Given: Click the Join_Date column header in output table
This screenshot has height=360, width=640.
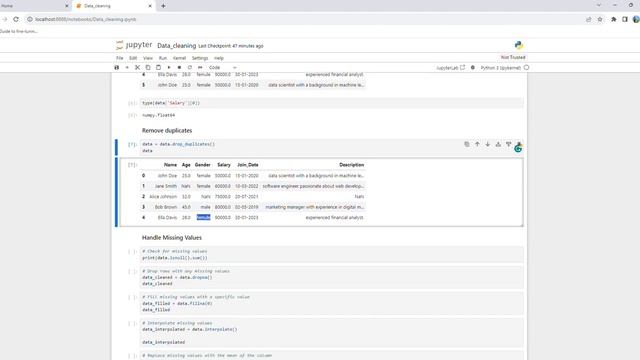Looking at the screenshot, I should point(248,165).
